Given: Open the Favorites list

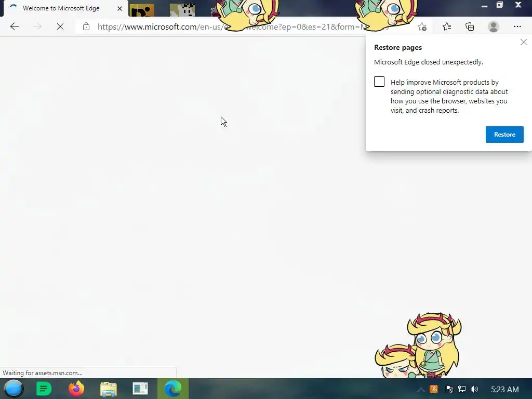Looking at the screenshot, I should click(x=447, y=26).
